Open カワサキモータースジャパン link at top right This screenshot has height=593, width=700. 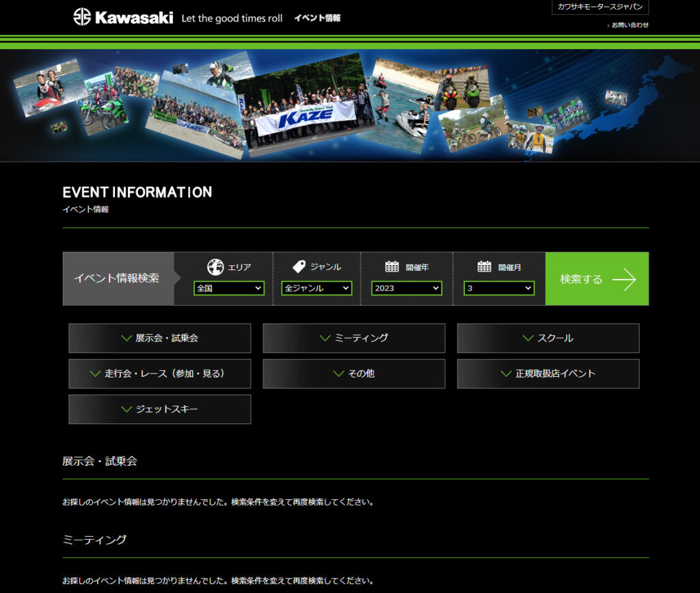[600, 7]
